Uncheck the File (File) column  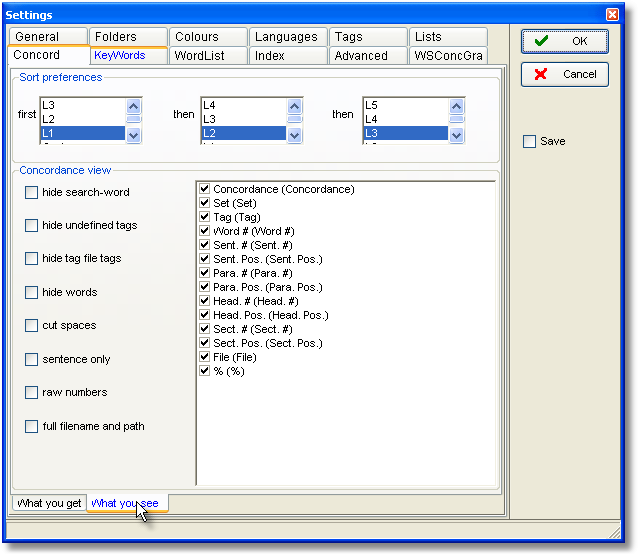click(x=205, y=357)
